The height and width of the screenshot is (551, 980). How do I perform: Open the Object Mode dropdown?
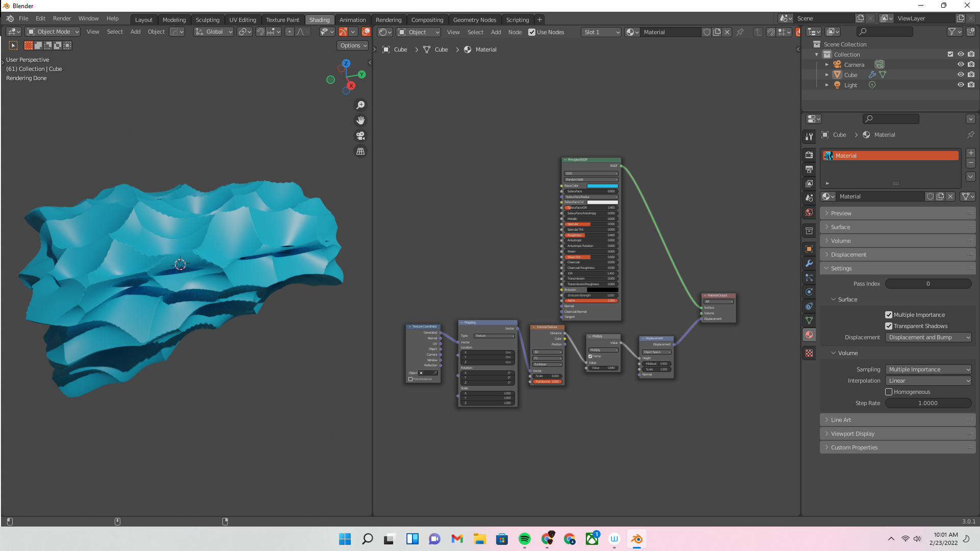[x=53, y=32]
